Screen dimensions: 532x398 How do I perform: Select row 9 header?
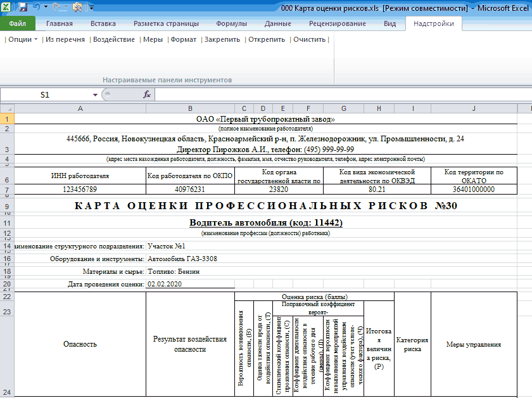coord(7,206)
